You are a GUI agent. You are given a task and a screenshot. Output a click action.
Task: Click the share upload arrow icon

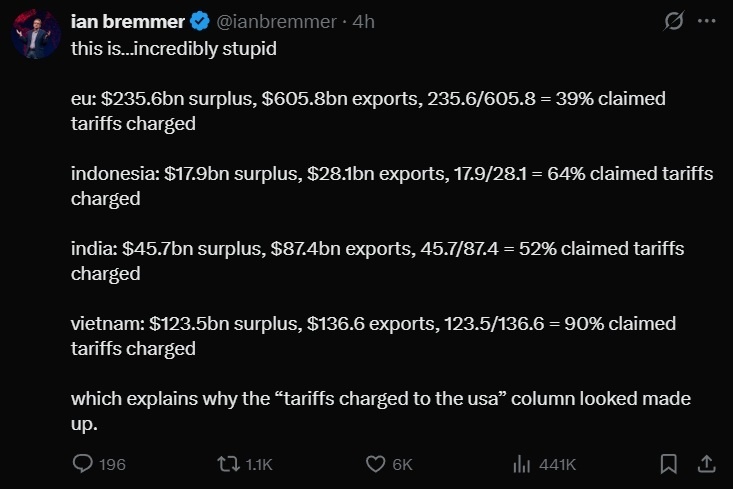coord(706,464)
